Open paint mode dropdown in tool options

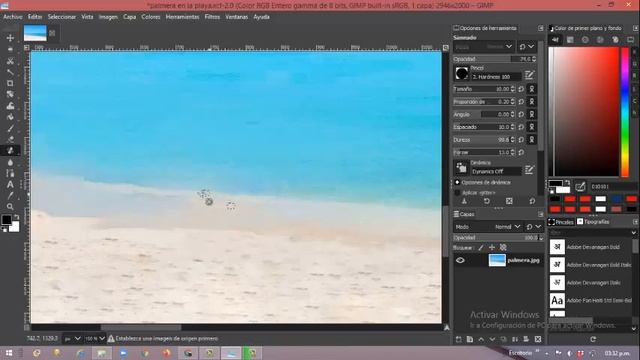tap(484, 47)
